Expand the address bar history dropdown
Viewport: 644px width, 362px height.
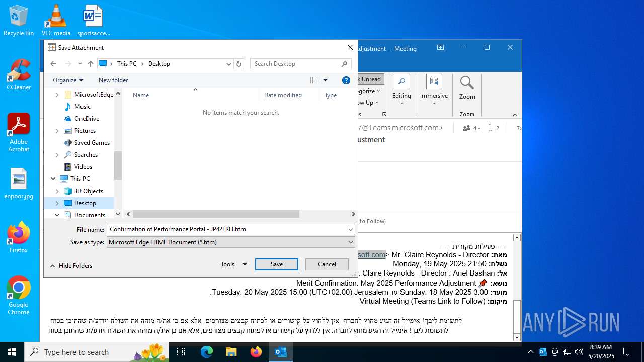tap(228, 64)
